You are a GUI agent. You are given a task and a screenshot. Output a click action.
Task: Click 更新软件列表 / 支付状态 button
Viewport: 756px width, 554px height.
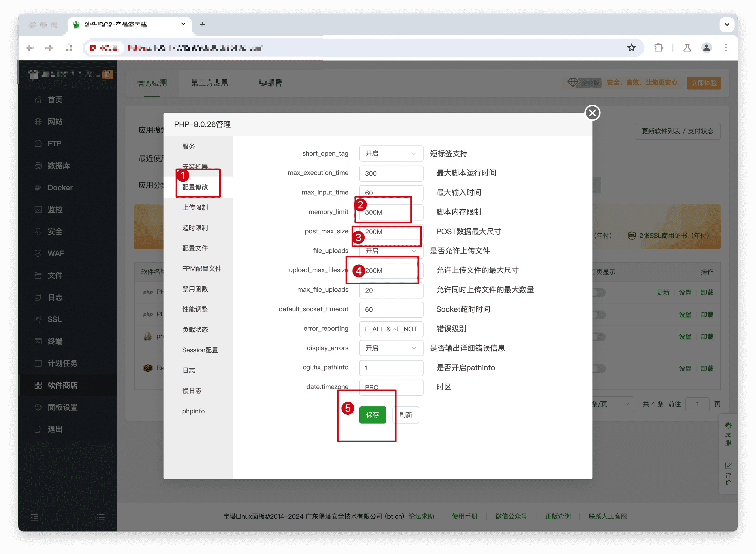[677, 131]
